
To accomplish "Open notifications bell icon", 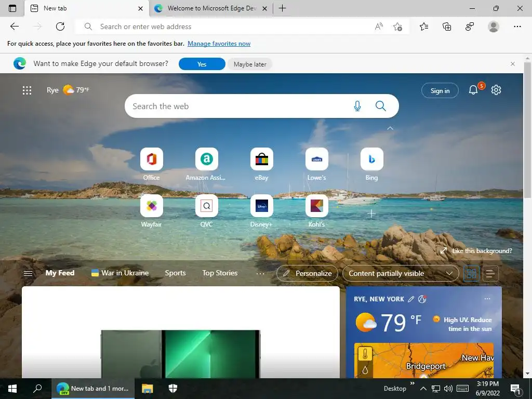I will [x=473, y=90].
